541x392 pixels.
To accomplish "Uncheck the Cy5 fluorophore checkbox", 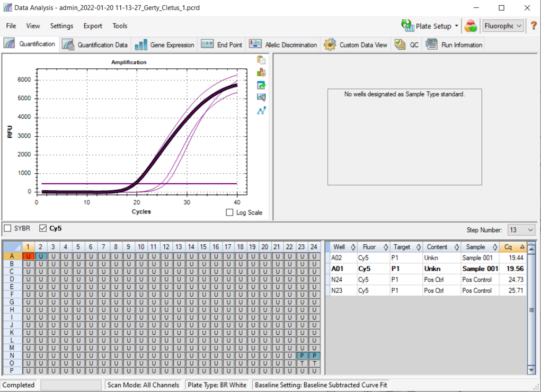I will 43,228.
